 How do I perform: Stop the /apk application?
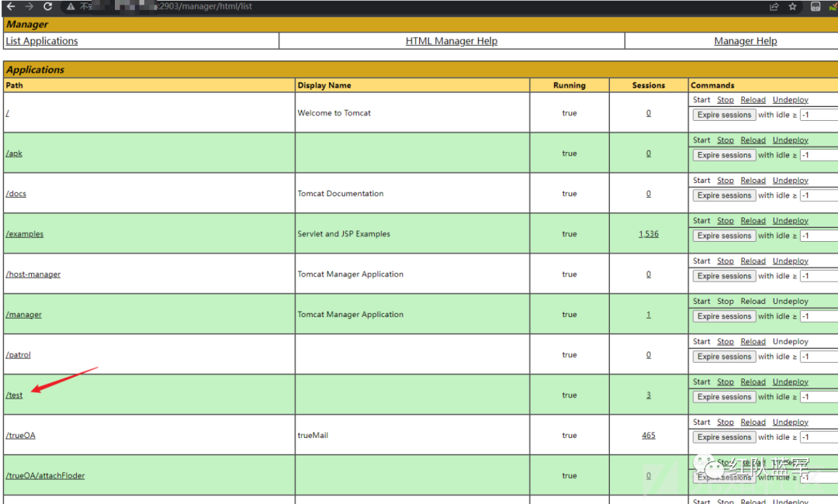point(725,140)
